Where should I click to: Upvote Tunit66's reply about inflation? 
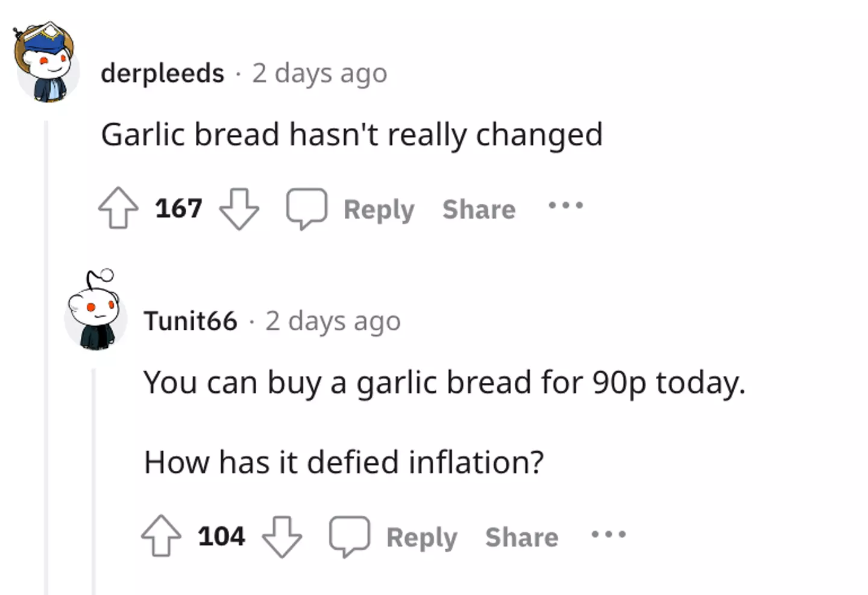coord(161,536)
